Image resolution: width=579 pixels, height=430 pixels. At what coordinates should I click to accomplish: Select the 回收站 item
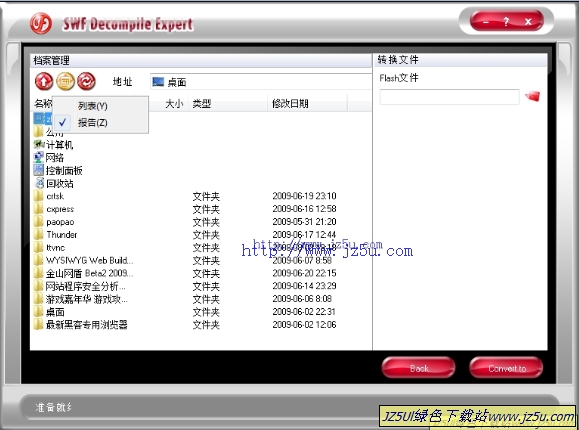coord(59,183)
